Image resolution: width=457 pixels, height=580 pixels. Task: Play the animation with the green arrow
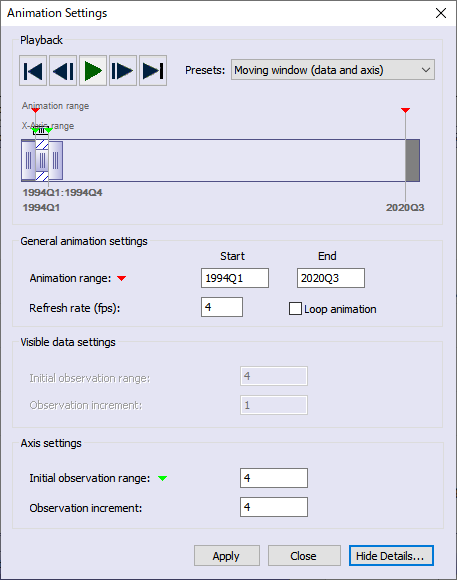coord(93,71)
